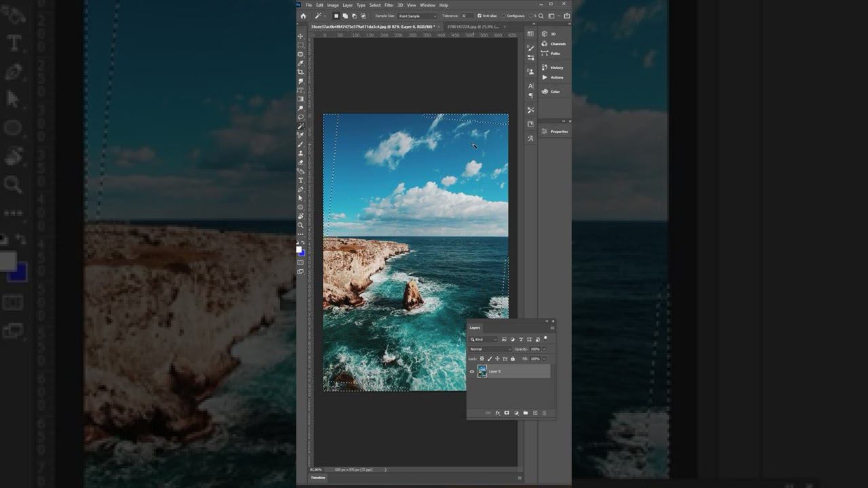Click the blue background color swatch
868x488 pixels.
tap(302, 253)
